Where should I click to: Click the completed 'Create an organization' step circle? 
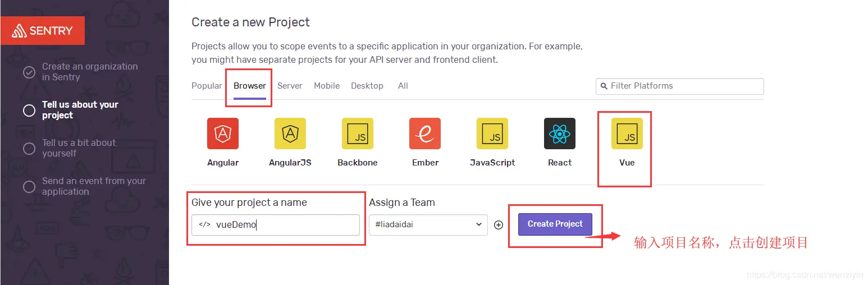29,72
